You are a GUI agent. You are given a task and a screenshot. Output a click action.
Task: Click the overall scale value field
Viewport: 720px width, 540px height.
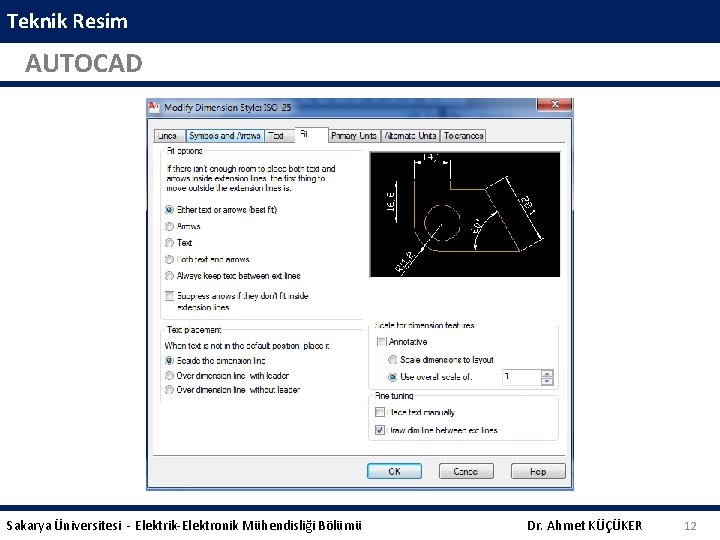(x=522, y=377)
